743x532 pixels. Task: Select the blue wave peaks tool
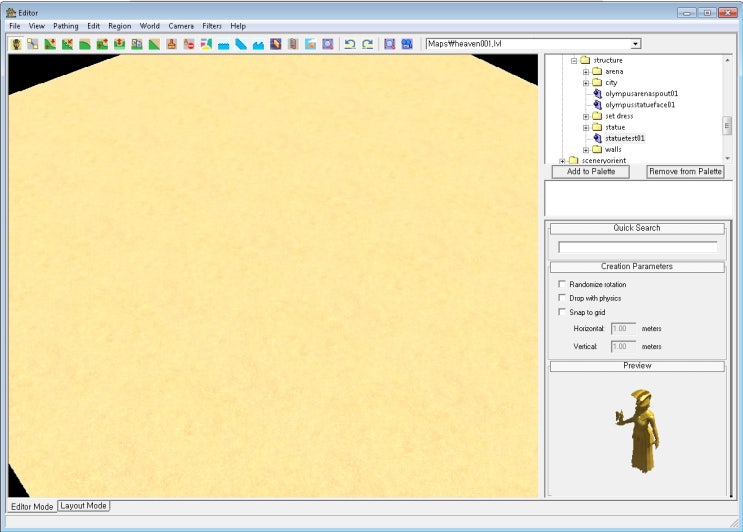(x=258, y=44)
